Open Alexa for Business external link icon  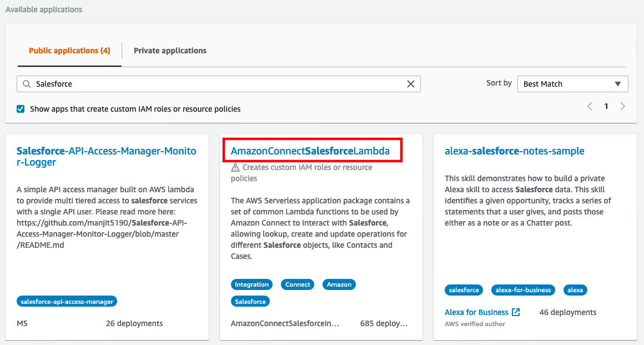[x=516, y=312]
